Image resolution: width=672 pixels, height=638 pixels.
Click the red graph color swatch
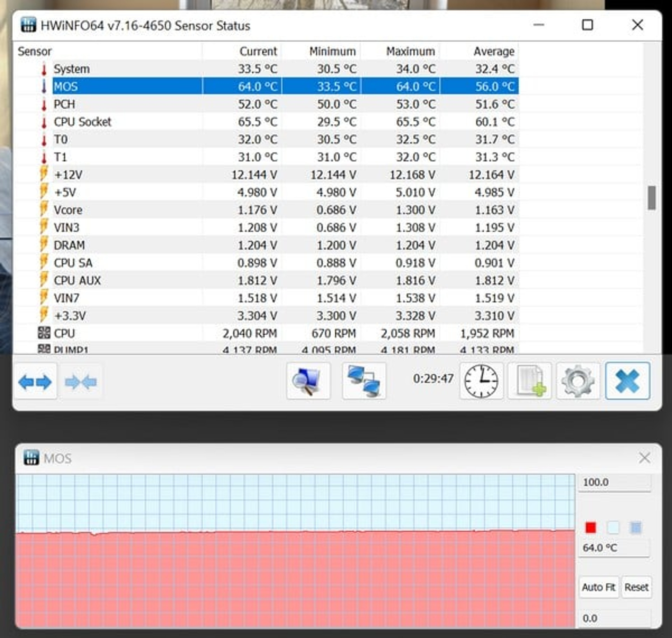591,527
